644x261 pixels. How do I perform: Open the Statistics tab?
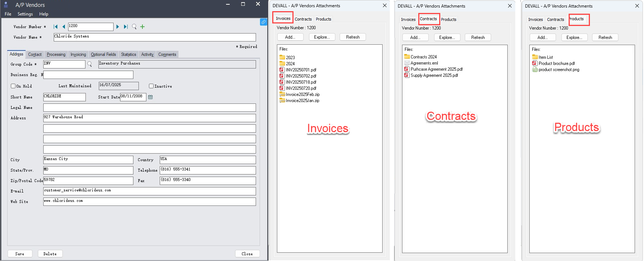pos(128,54)
